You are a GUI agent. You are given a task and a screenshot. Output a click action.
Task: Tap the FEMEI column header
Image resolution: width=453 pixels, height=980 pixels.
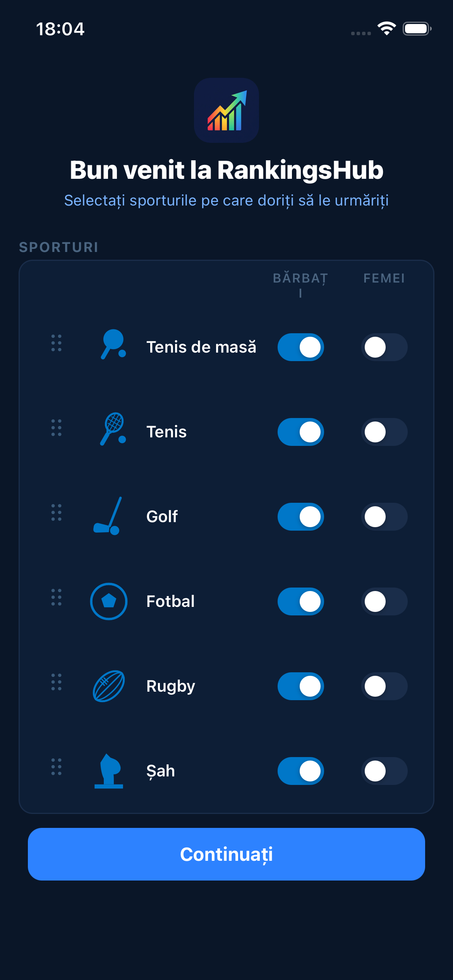pos(384,278)
